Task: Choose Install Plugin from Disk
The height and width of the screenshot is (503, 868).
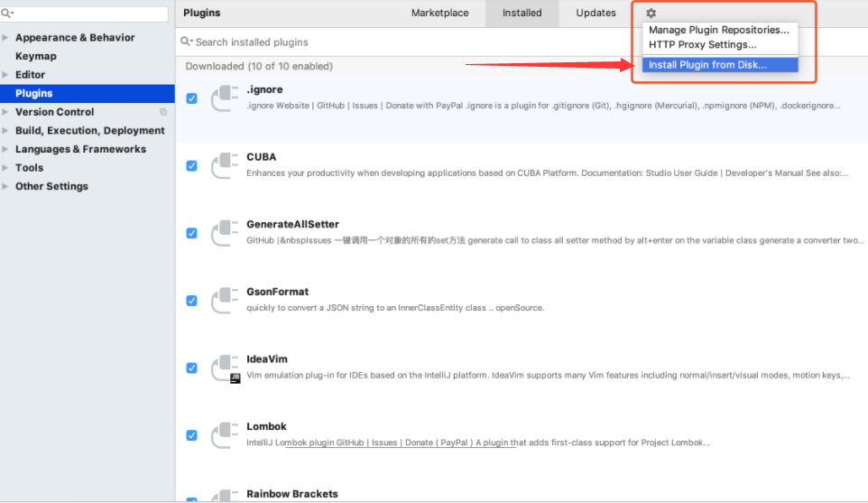Action: [x=707, y=65]
